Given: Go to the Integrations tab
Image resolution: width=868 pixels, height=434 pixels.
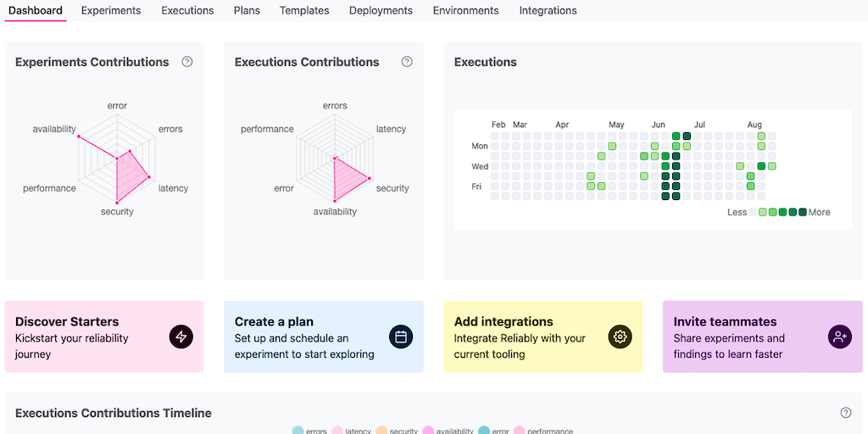Looking at the screenshot, I should coord(548,11).
